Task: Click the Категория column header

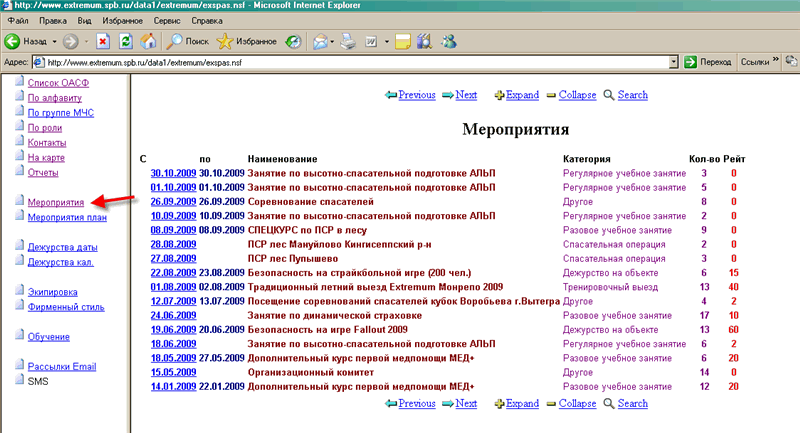Action: pyautogui.click(x=586, y=159)
